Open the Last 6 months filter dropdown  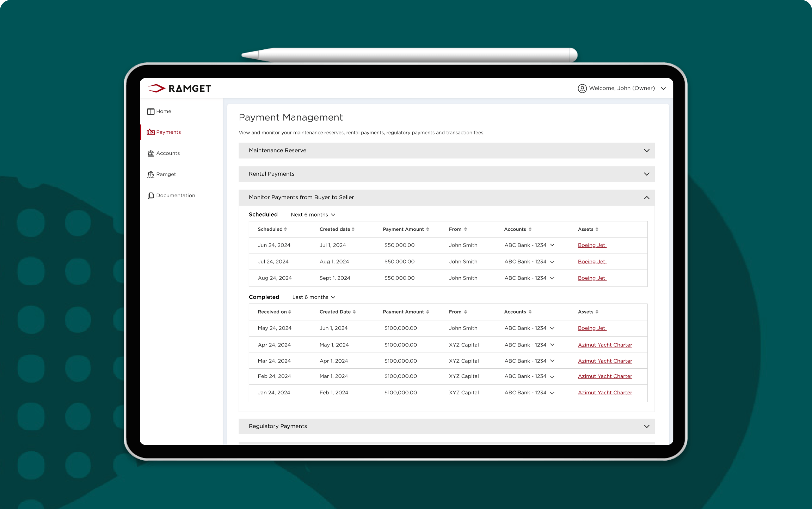tap(314, 297)
